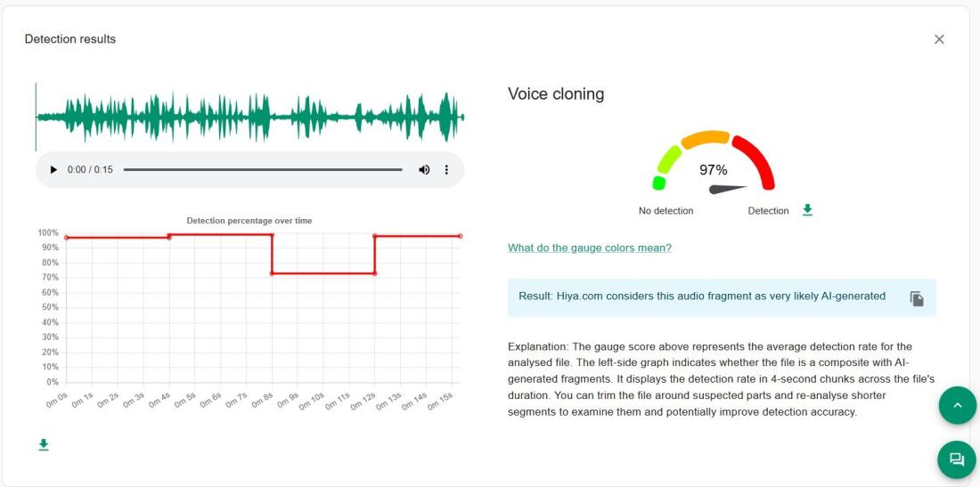Image resolution: width=980 pixels, height=487 pixels.
Task: Click the 73% data point at 12 seconds
Action: coord(374,273)
